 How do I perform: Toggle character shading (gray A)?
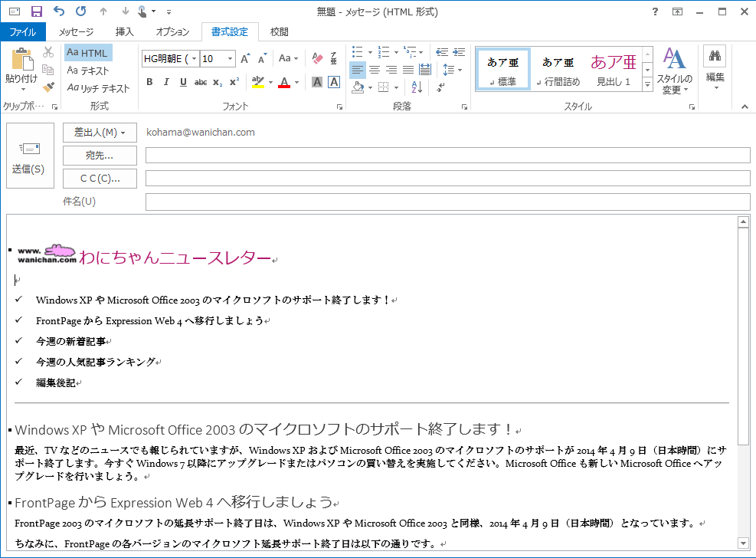point(317,83)
